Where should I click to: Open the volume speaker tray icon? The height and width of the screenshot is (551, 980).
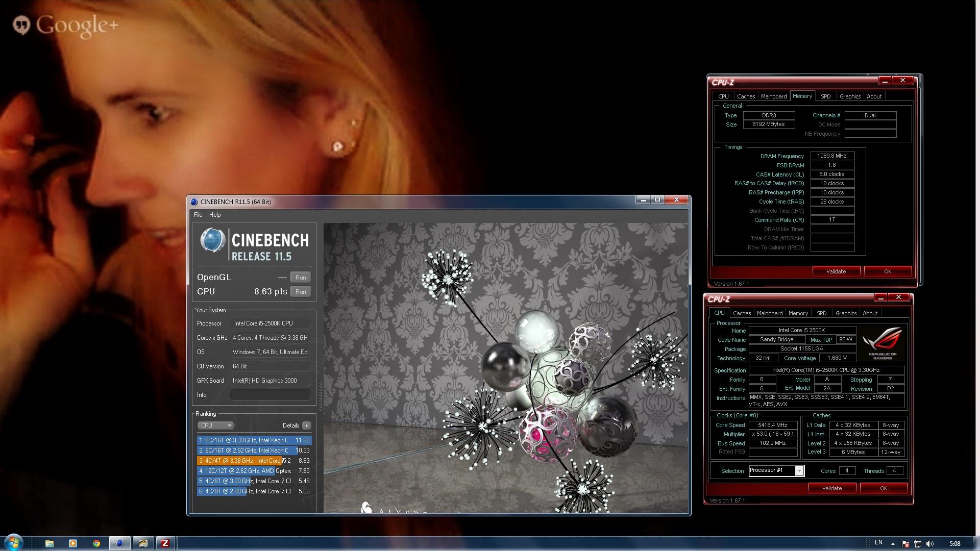pyautogui.click(x=930, y=544)
